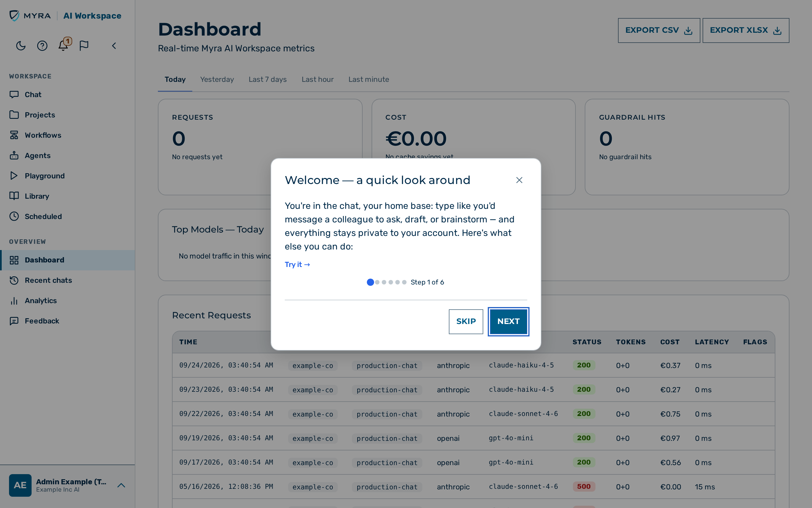Click the Export CSV button
This screenshot has width=812, height=508.
coord(659,30)
